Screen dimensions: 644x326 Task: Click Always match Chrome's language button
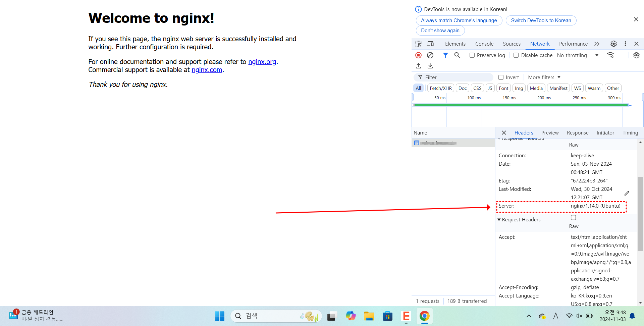[x=459, y=20]
